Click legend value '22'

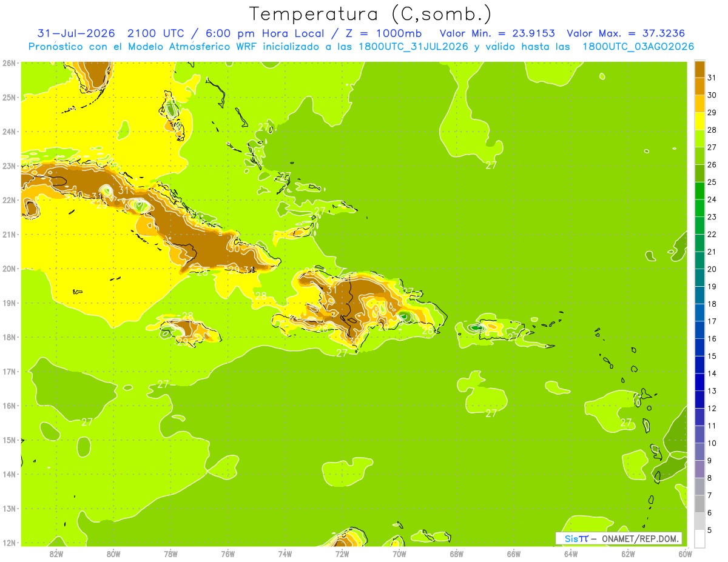click(712, 235)
